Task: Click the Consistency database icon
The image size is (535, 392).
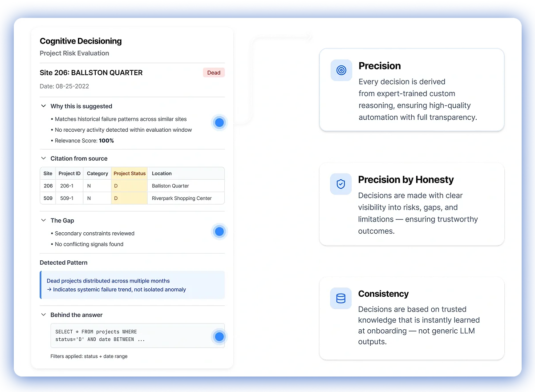Action: click(341, 298)
